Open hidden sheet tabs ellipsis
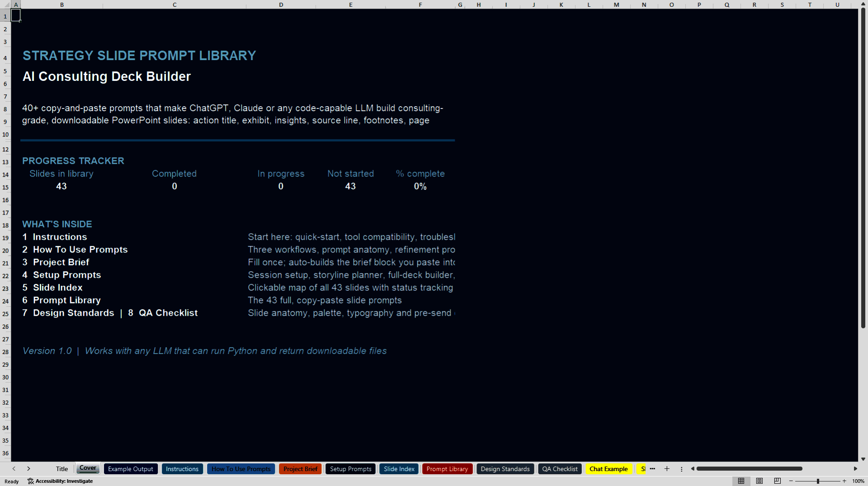This screenshot has height=486, width=868. (652, 469)
